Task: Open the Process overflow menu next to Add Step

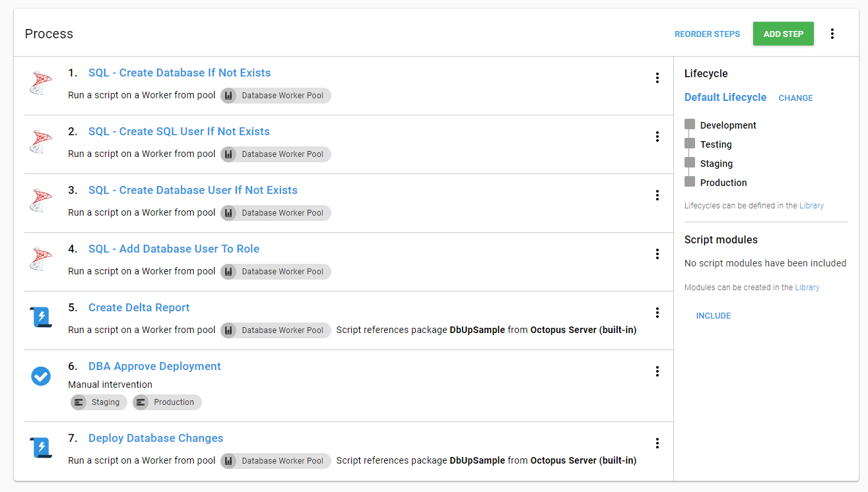Action: 832,34
